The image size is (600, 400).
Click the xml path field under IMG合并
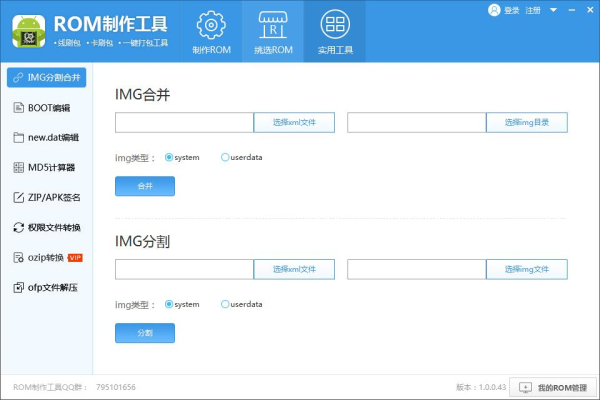click(184, 122)
